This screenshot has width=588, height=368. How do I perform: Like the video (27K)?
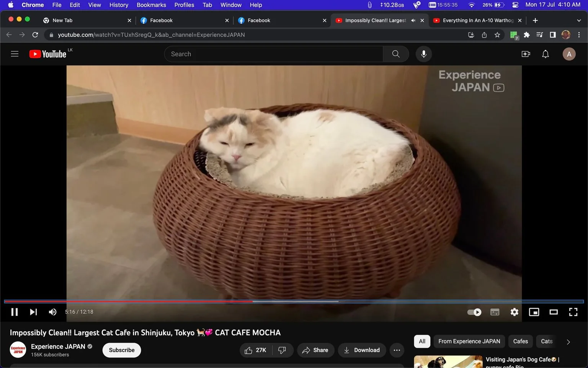[256, 350]
